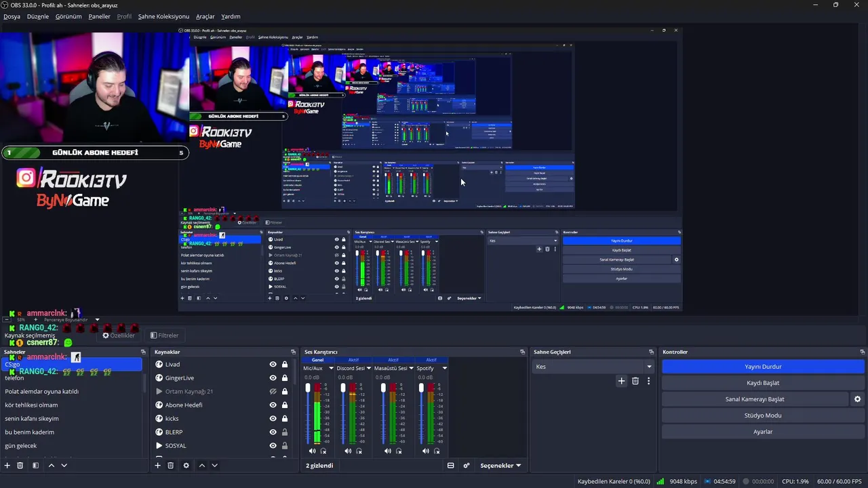This screenshot has width=868, height=488.
Task: Toggle audio mixer layout icon
Action: [x=450, y=466]
